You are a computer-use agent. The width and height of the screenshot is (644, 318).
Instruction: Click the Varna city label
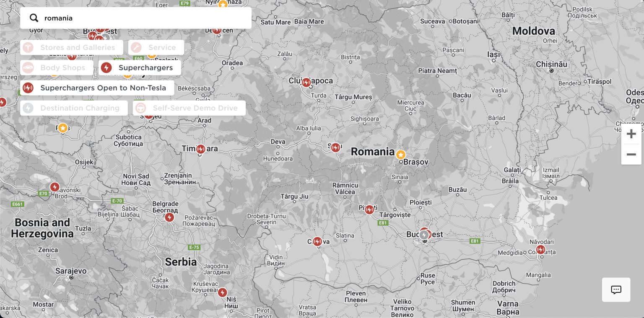[x=508, y=308]
